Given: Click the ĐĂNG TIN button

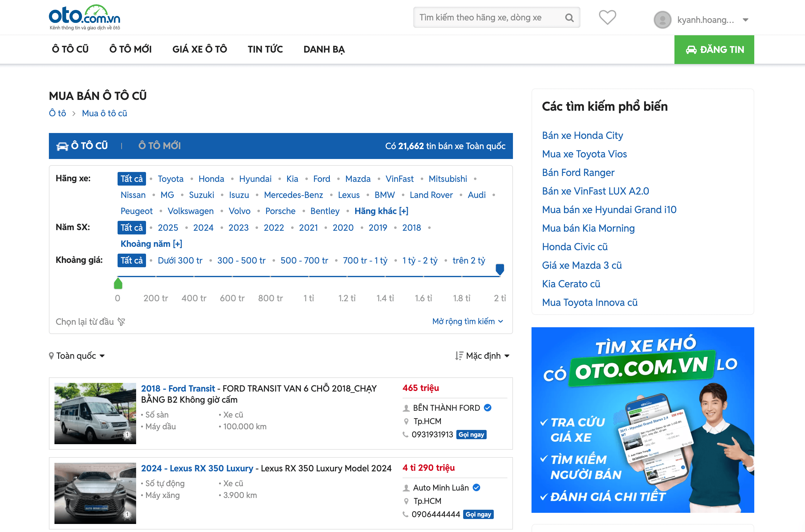Looking at the screenshot, I should coord(714,49).
